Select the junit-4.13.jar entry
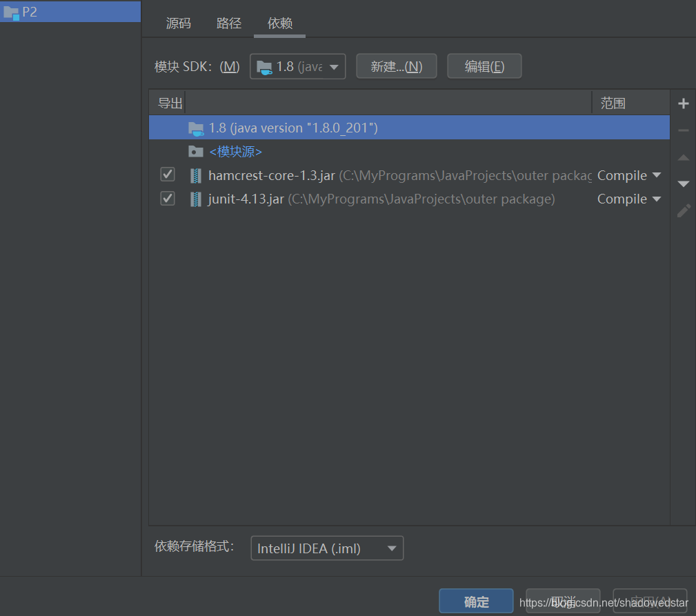The height and width of the screenshot is (616, 696). (x=409, y=199)
